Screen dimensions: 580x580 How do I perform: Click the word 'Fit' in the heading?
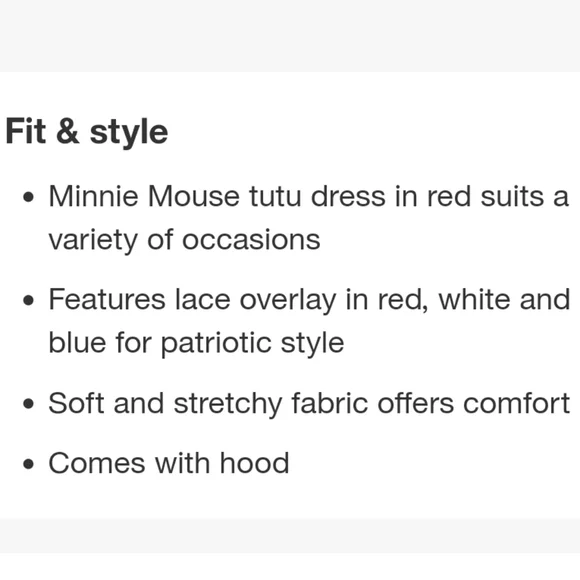point(26,130)
